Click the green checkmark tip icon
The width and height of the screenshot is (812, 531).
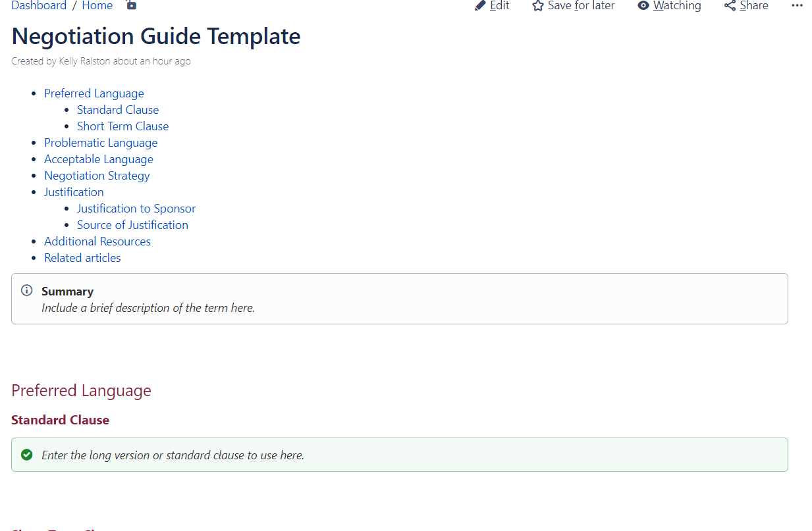(x=27, y=454)
